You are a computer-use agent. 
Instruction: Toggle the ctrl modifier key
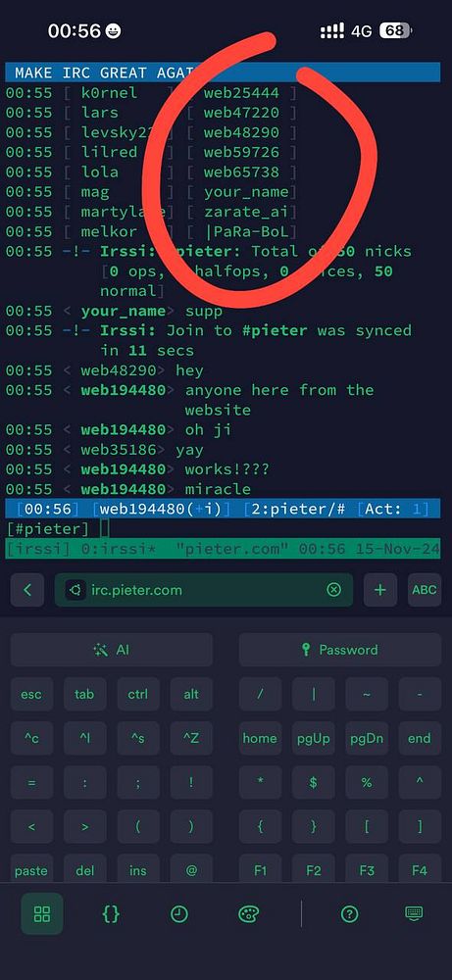138,694
